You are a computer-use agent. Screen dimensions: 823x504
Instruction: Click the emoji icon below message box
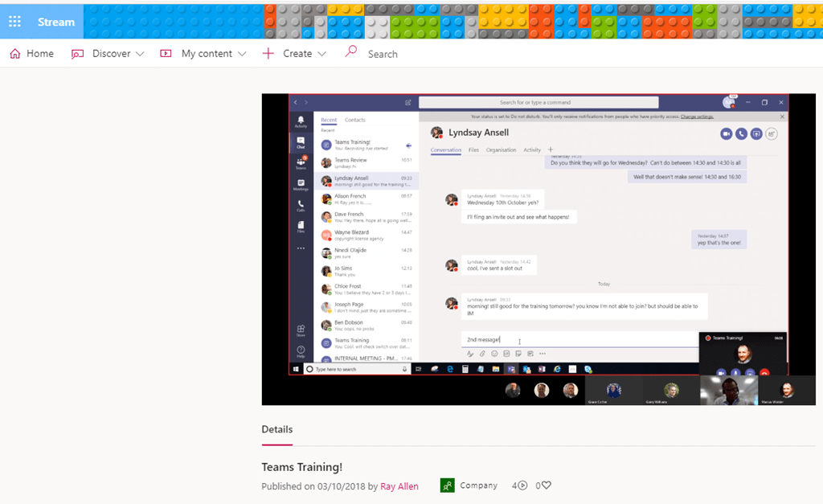tap(494, 354)
